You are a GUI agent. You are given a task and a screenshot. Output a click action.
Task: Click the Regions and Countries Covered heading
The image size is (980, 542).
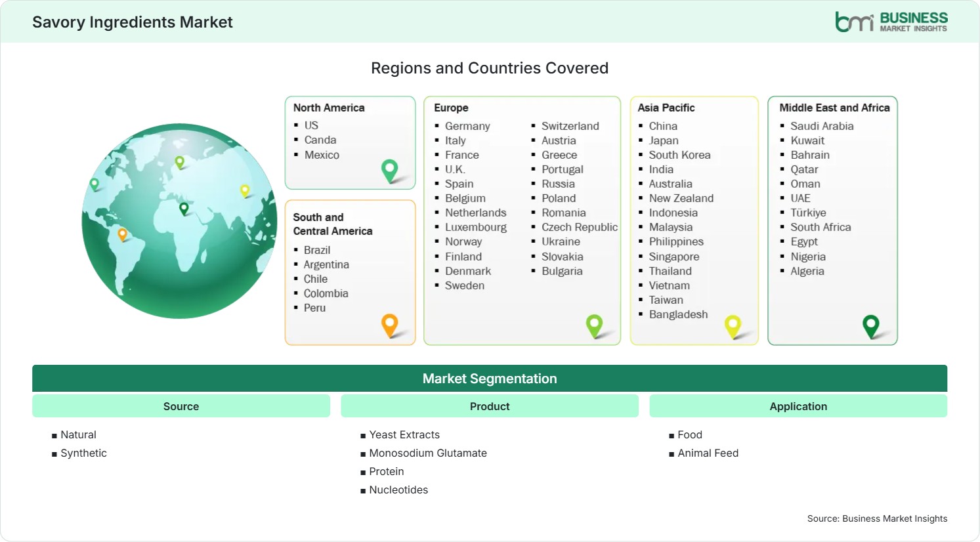pos(490,68)
